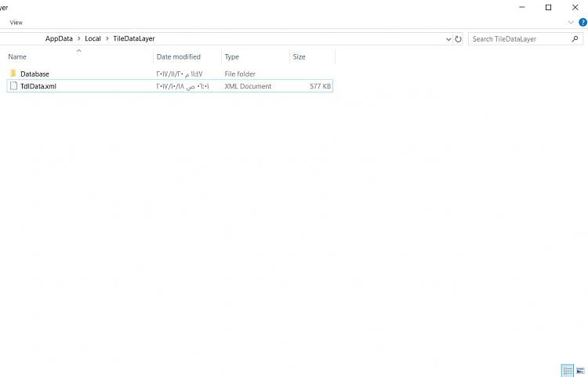Click the File folder type cell
588x377 pixels.
[240, 74]
